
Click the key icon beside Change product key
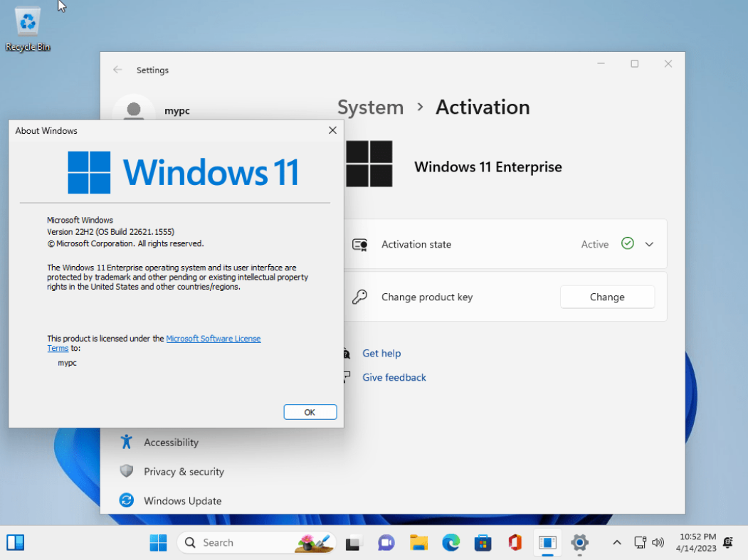(359, 297)
